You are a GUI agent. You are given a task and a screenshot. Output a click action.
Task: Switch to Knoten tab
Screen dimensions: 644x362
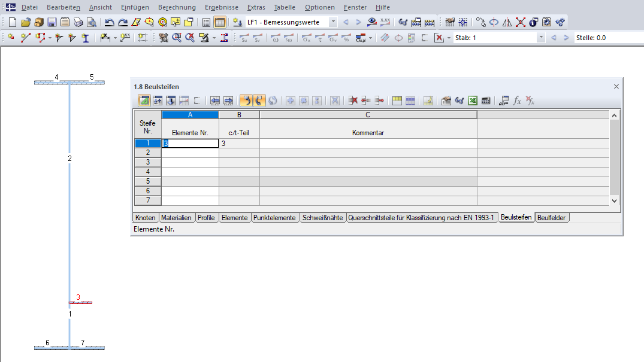pyautogui.click(x=146, y=218)
